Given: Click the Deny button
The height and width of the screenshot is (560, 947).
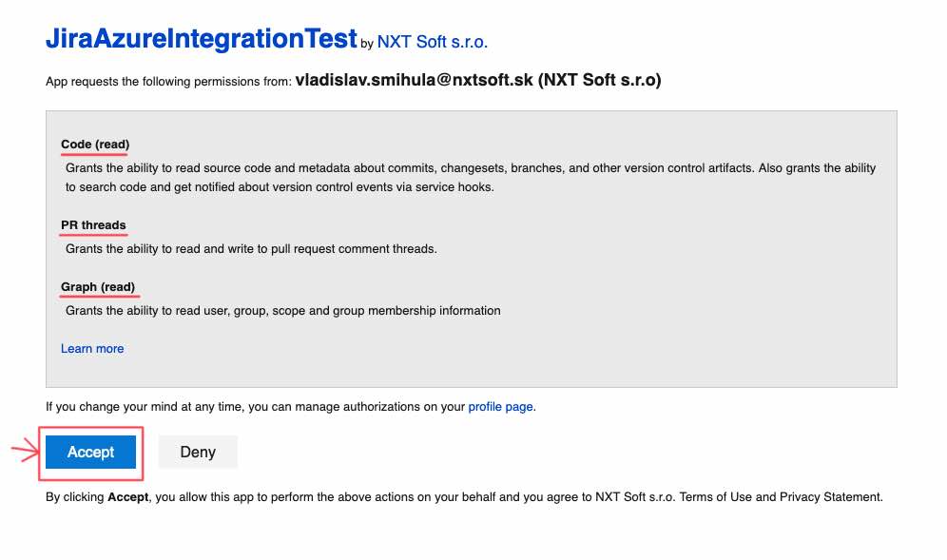Looking at the screenshot, I should (x=198, y=452).
